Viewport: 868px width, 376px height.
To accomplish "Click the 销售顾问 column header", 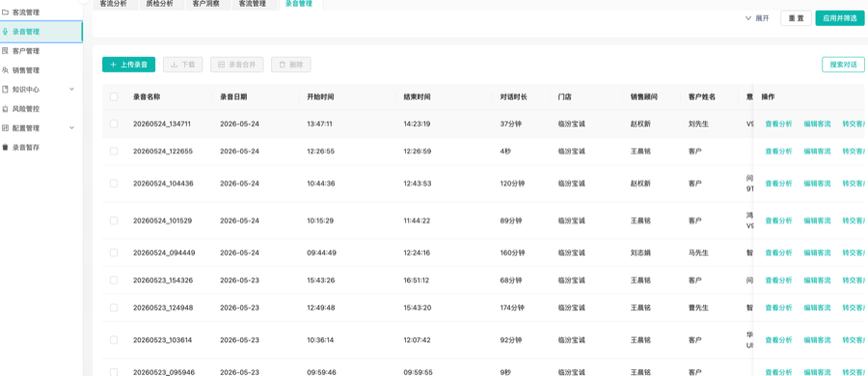I will (644, 97).
